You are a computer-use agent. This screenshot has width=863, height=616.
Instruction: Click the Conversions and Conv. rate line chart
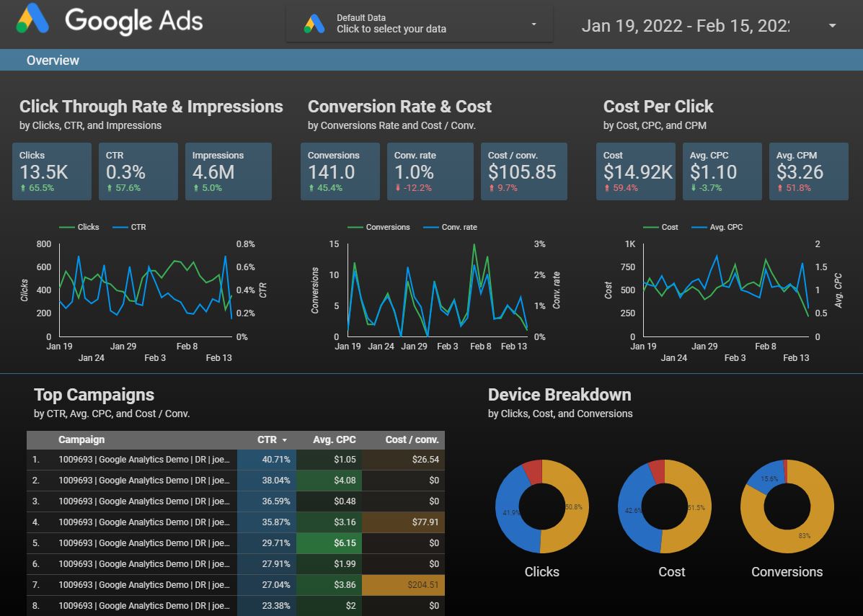[438, 290]
